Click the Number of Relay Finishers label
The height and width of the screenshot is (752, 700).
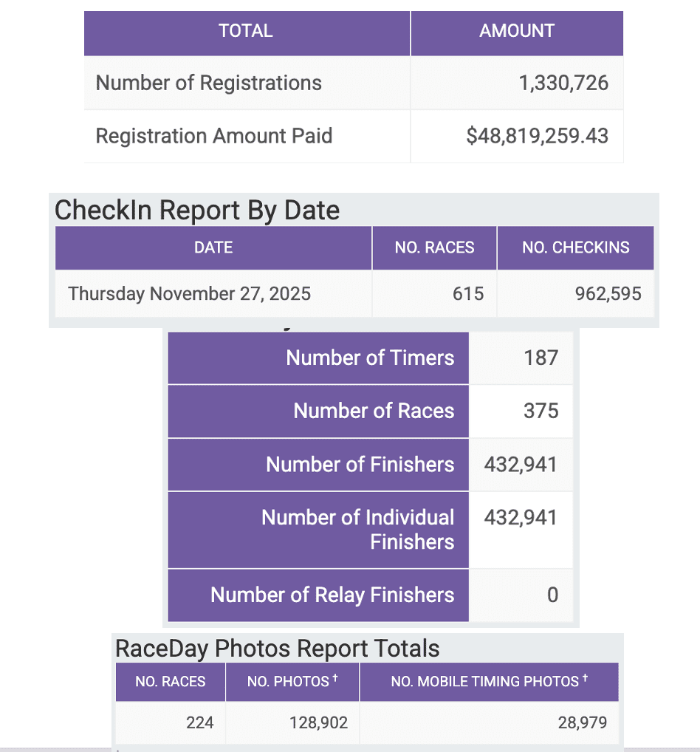[x=332, y=595]
